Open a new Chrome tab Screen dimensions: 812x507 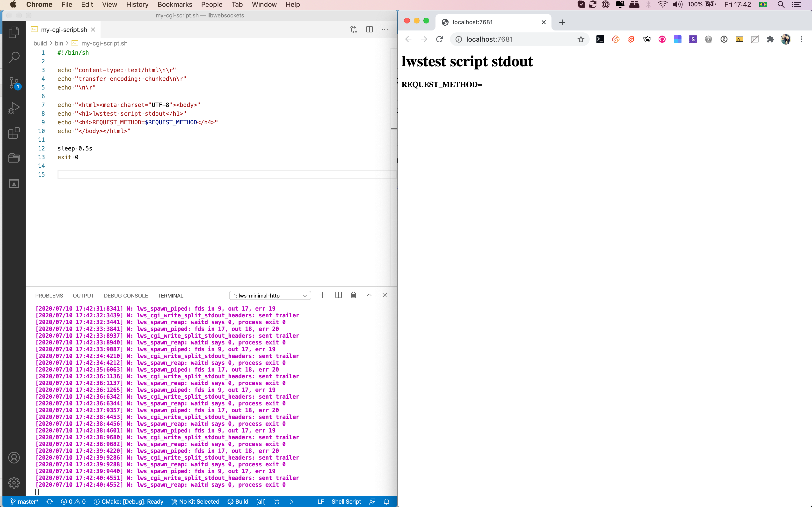pyautogui.click(x=562, y=22)
